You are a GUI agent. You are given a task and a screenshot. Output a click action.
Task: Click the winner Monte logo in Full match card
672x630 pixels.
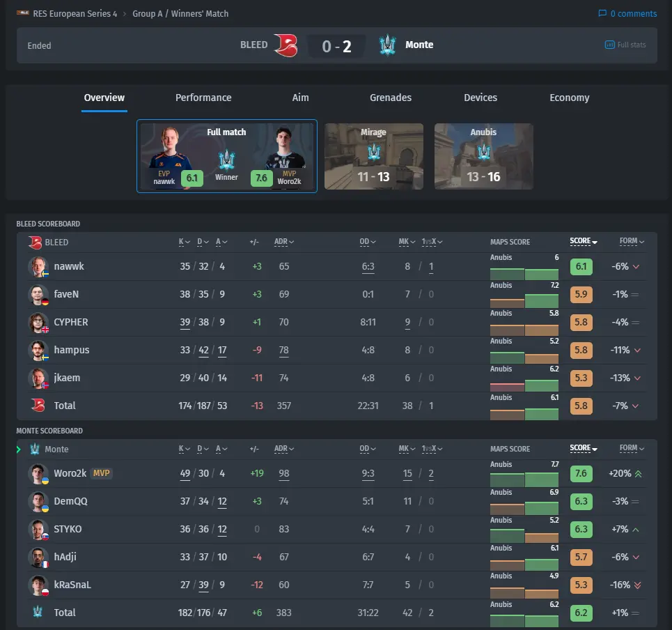pyautogui.click(x=227, y=160)
